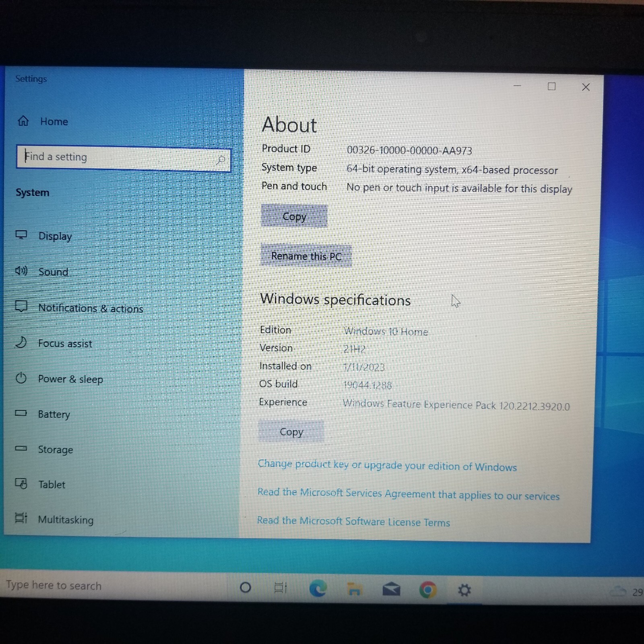Viewport: 644px width, 644px height.
Task: Click the search magnifier in Find a setting
Action: 221,160
